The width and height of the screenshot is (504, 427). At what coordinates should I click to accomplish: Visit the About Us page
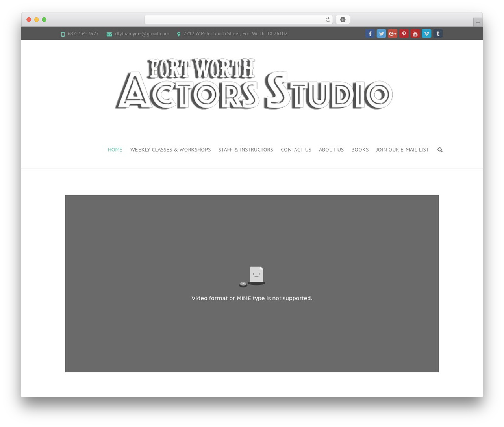[x=331, y=150]
